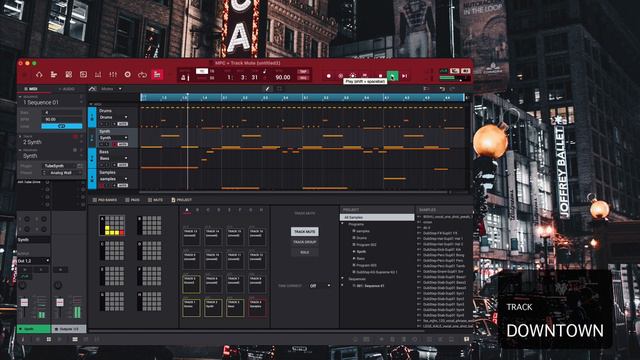The width and height of the screenshot is (640, 360).
Task: Select pad bank H grid thumbnail
Action: pyautogui.click(x=149, y=301)
